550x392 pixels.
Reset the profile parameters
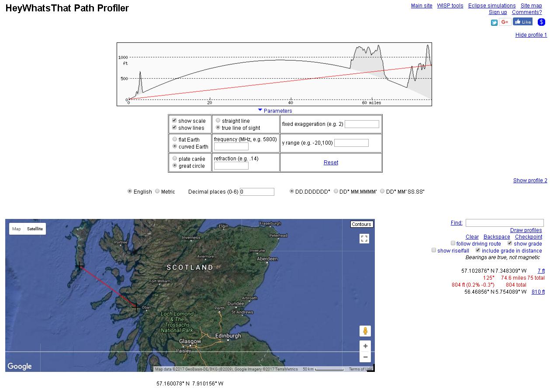[331, 163]
